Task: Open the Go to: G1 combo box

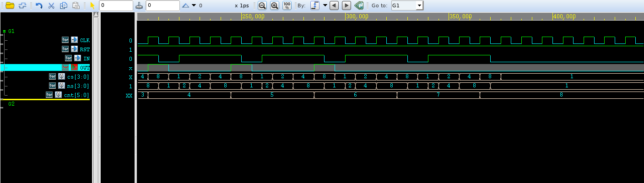Action: click(x=406, y=5)
